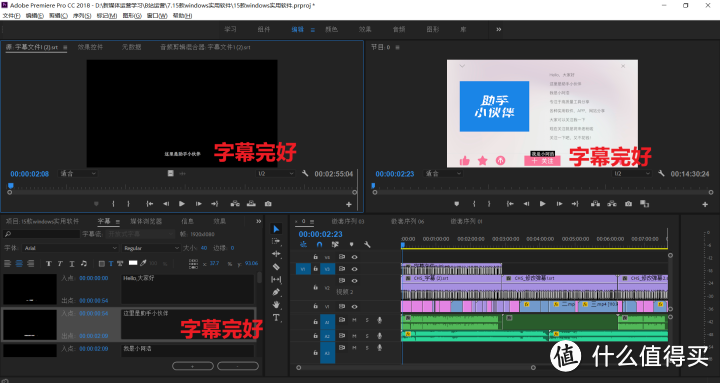
Task: Expand hidden panel tabs beside 效果
Action: coord(259,221)
